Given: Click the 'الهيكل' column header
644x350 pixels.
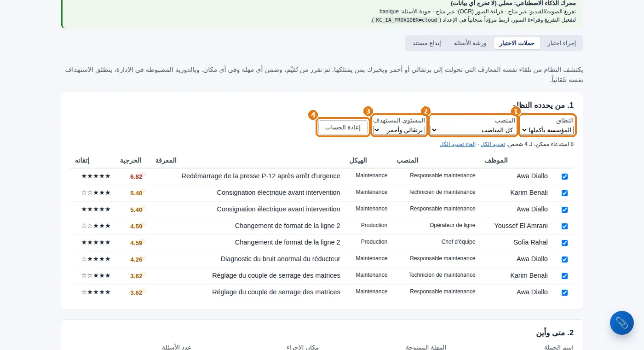Looking at the screenshot, I should tap(358, 160).
